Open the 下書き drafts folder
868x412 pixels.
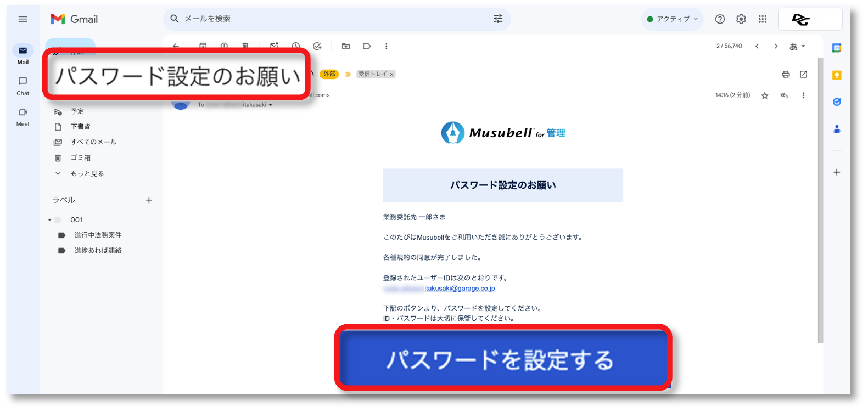(80, 127)
